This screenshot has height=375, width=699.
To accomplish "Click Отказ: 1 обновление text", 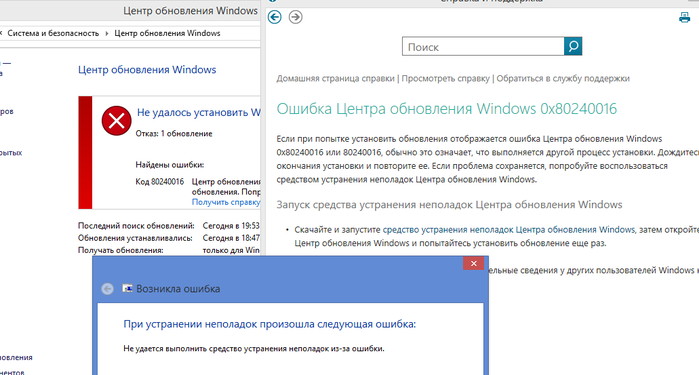I will [174, 133].
